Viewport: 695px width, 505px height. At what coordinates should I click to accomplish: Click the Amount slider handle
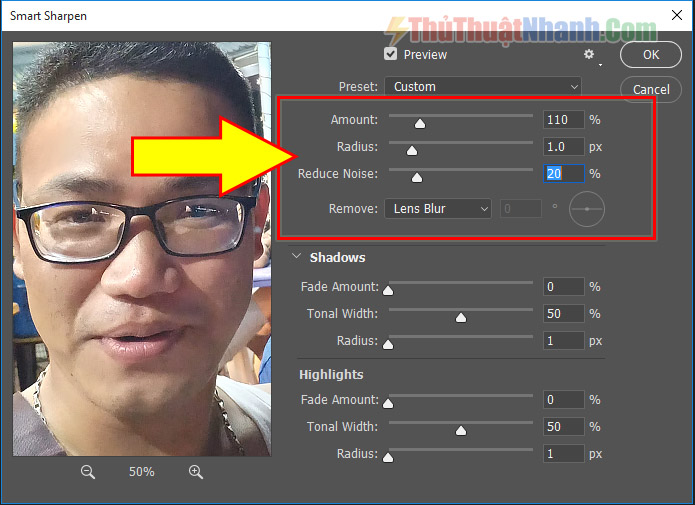tap(420, 123)
